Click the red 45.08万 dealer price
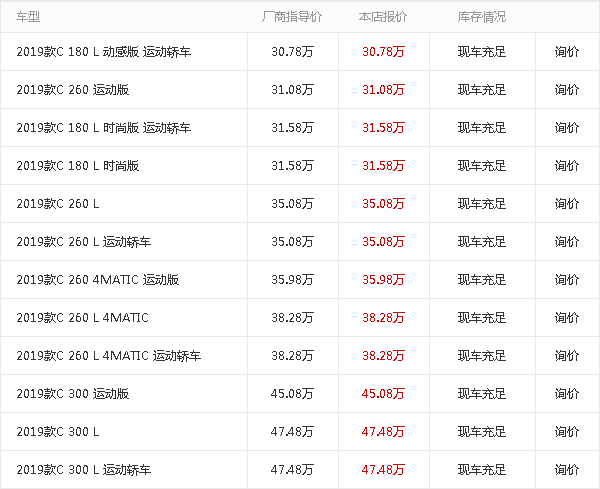The height and width of the screenshot is (489, 600). (382, 394)
